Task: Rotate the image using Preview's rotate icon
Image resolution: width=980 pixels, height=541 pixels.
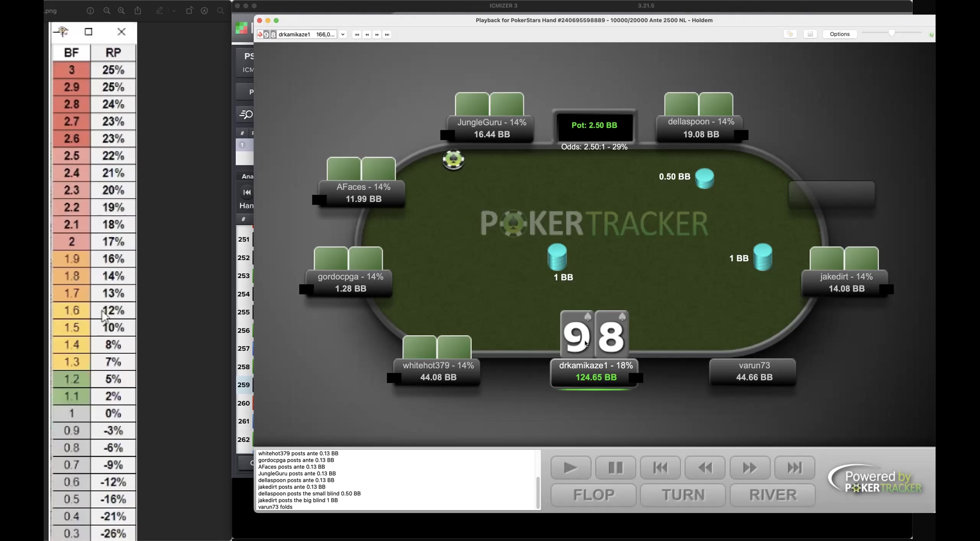Action: (x=189, y=11)
